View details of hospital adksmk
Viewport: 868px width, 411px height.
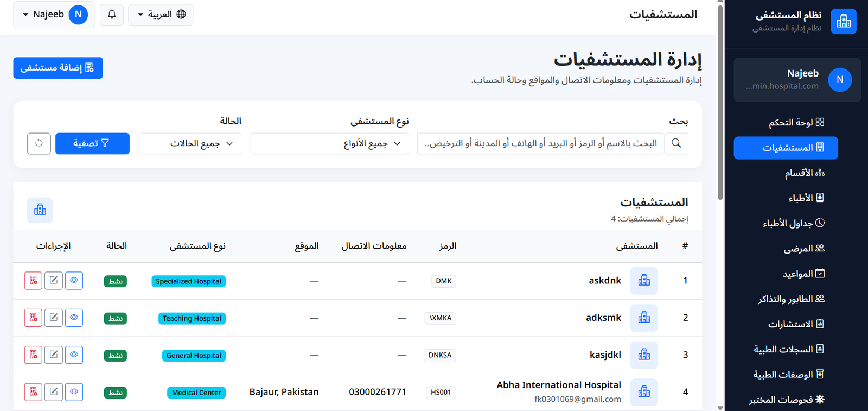pos(74,318)
